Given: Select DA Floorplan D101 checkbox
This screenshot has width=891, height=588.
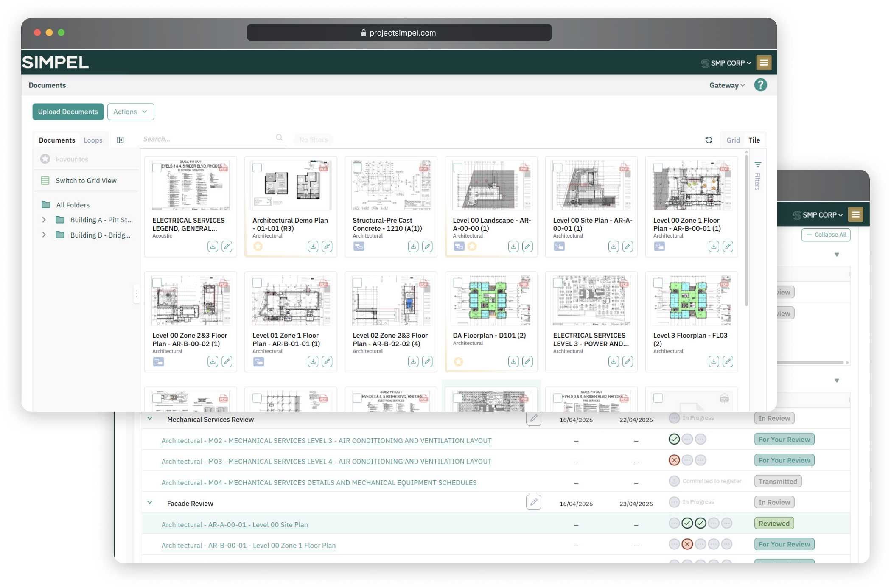Looking at the screenshot, I should click(457, 283).
